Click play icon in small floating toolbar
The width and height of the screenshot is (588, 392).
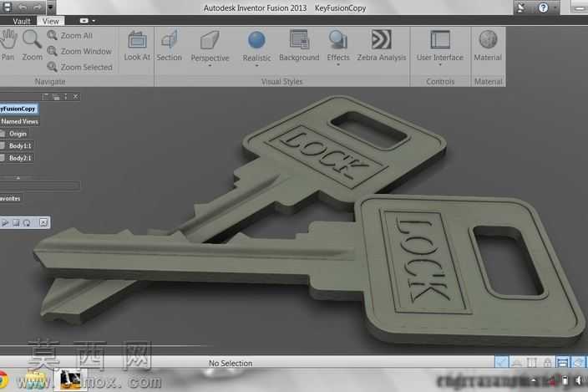pyautogui.click(x=5, y=223)
